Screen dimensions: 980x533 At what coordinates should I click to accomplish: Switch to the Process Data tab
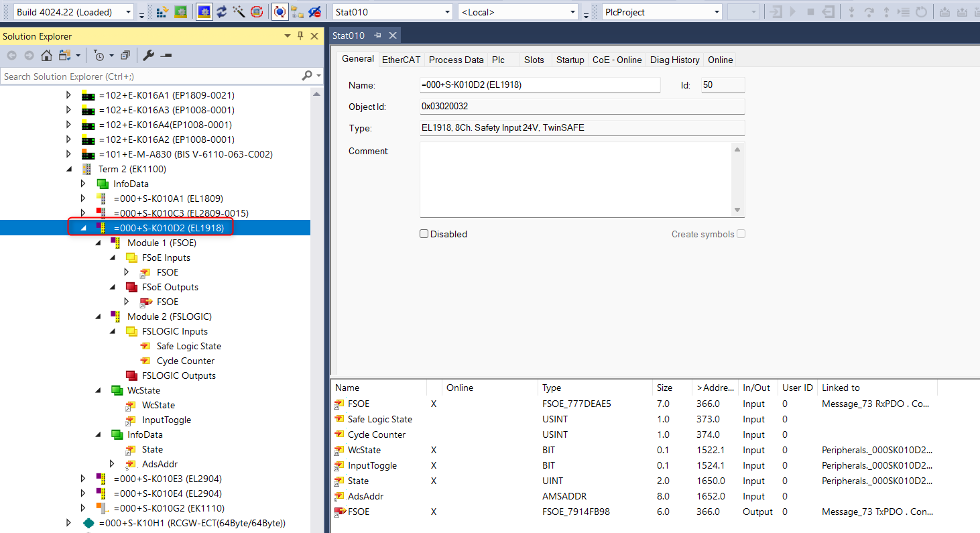tap(456, 60)
